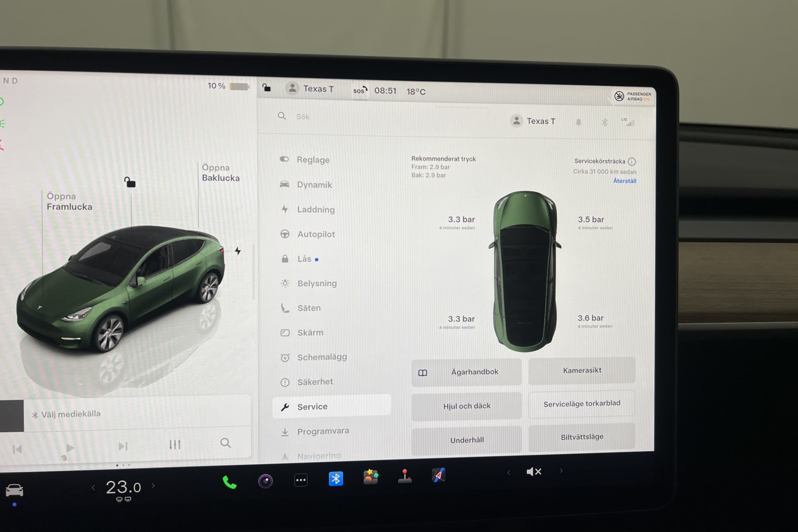Image resolution: width=798 pixels, height=532 pixels.
Task: Increase temperature with right chevron
Action: (153, 486)
